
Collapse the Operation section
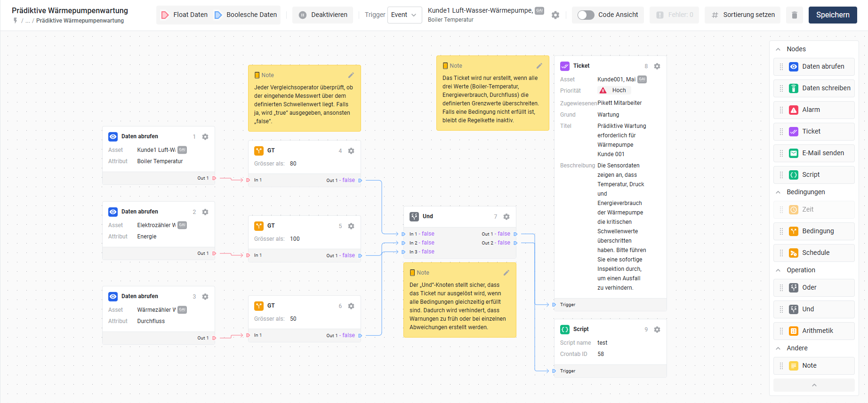click(x=778, y=270)
